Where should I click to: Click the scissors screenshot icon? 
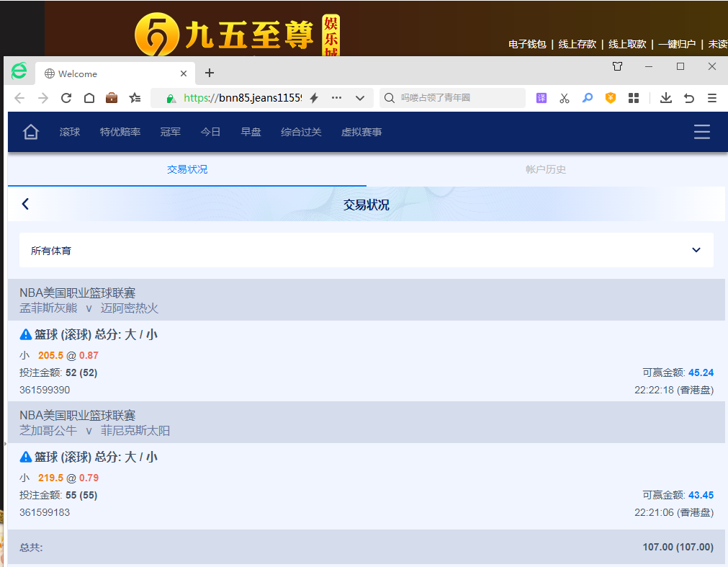coord(564,98)
